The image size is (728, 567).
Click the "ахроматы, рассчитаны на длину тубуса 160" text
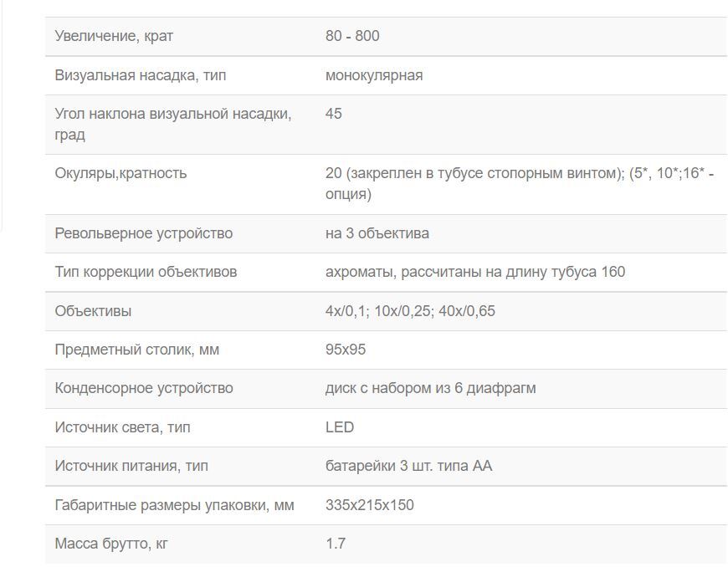click(475, 272)
